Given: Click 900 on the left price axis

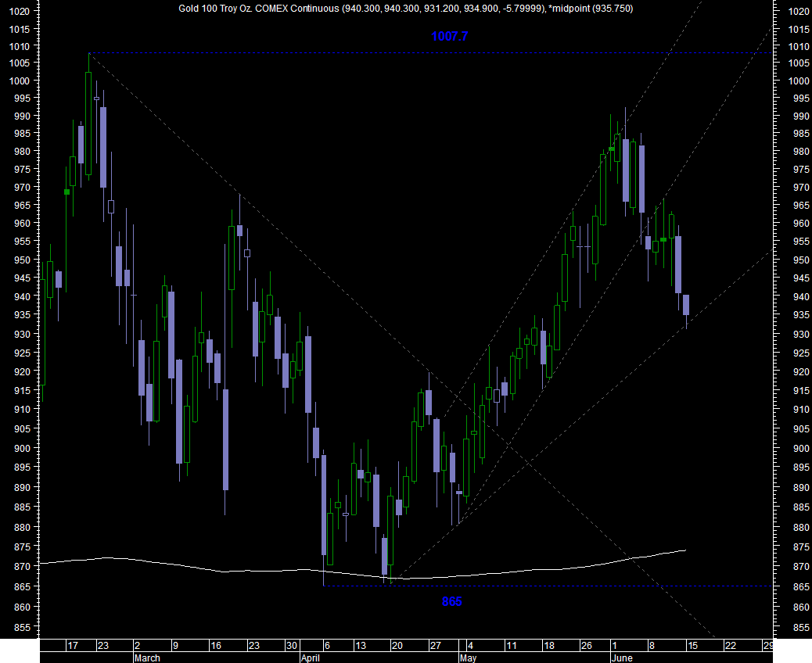Looking at the screenshot, I should coord(22,448).
